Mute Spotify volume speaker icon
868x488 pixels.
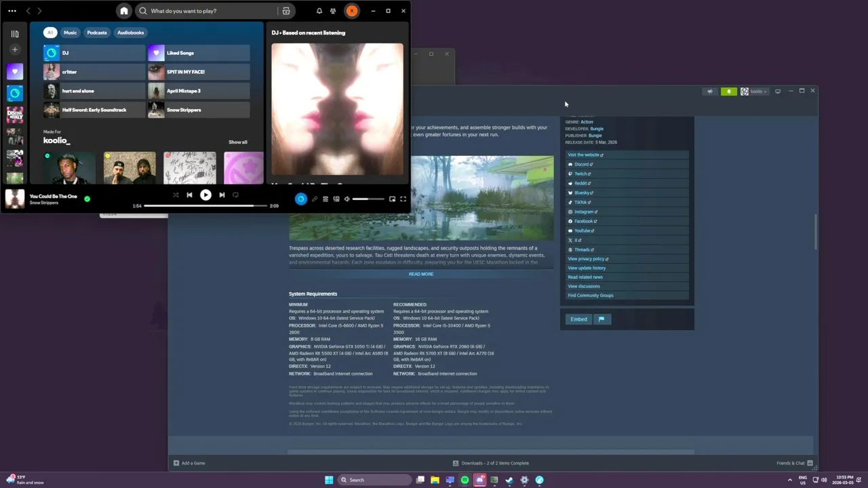tap(347, 199)
